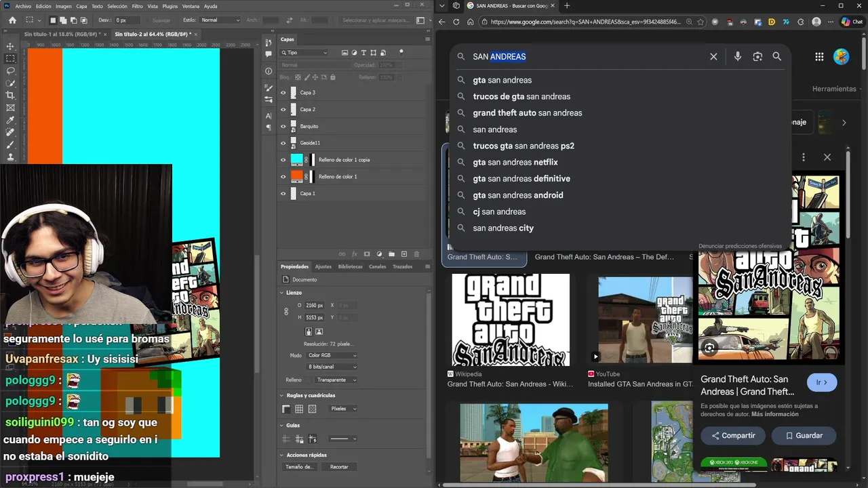Open the Google apps grid
Screen dimensions: 868x488
pyautogui.click(x=819, y=57)
